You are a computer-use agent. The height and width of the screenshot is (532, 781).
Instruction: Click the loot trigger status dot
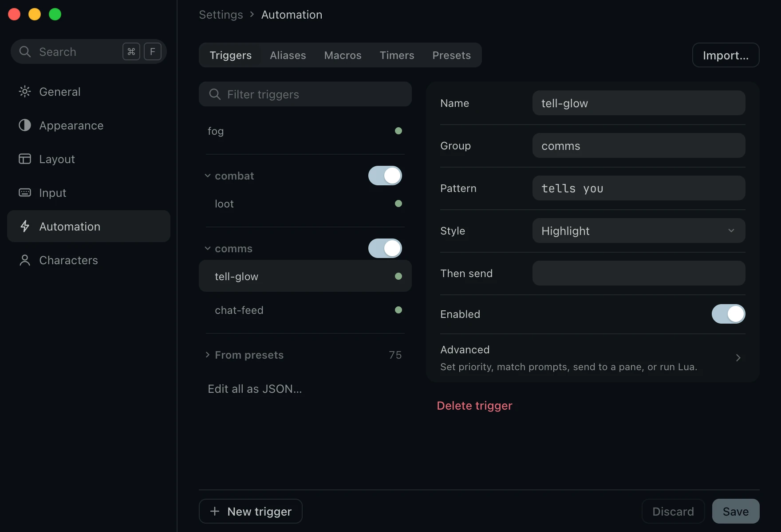(398, 204)
